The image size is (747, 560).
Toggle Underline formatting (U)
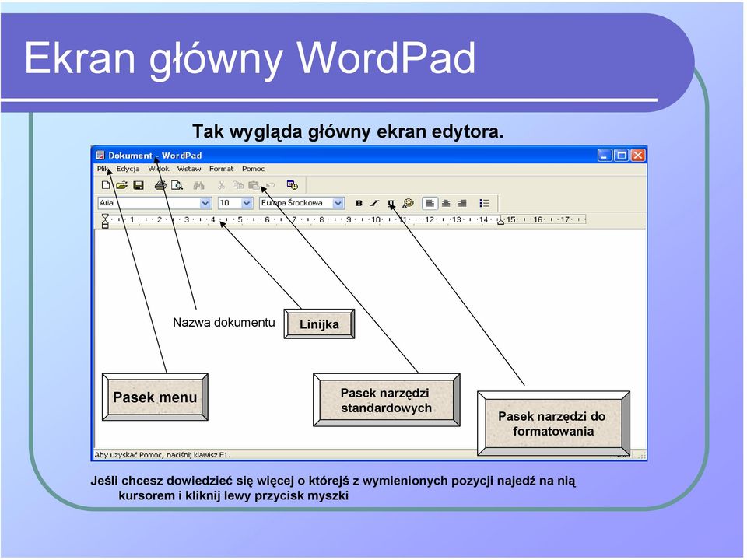tap(391, 203)
